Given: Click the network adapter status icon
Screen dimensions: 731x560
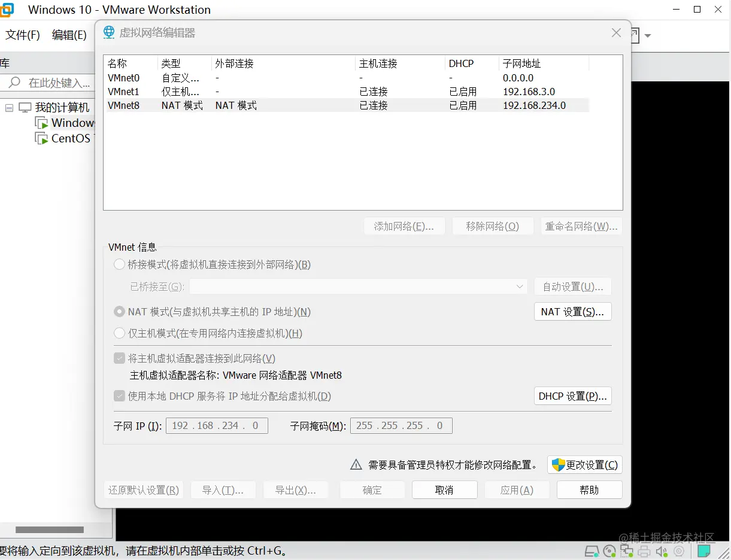Looking at the screenshot, I should [x=627, y=551].
